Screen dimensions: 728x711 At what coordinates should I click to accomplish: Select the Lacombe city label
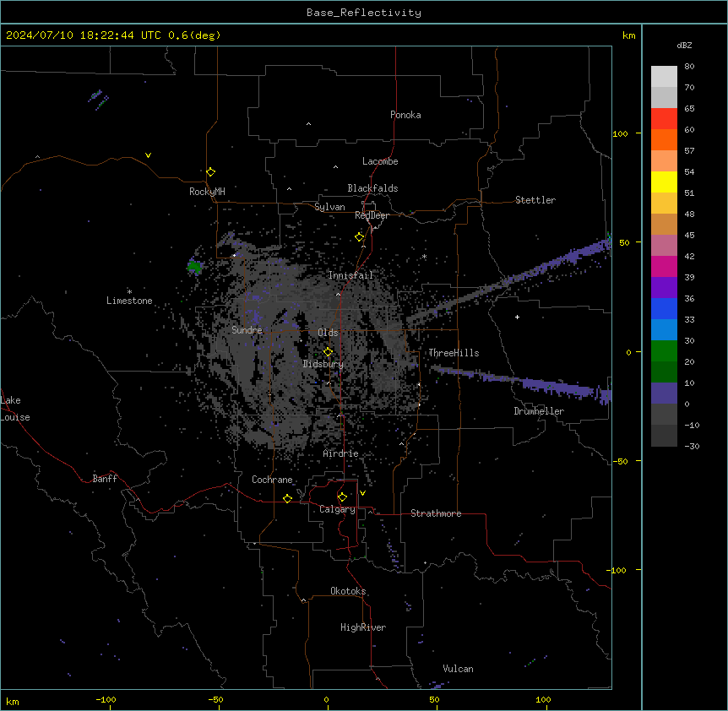coord(380,161)
